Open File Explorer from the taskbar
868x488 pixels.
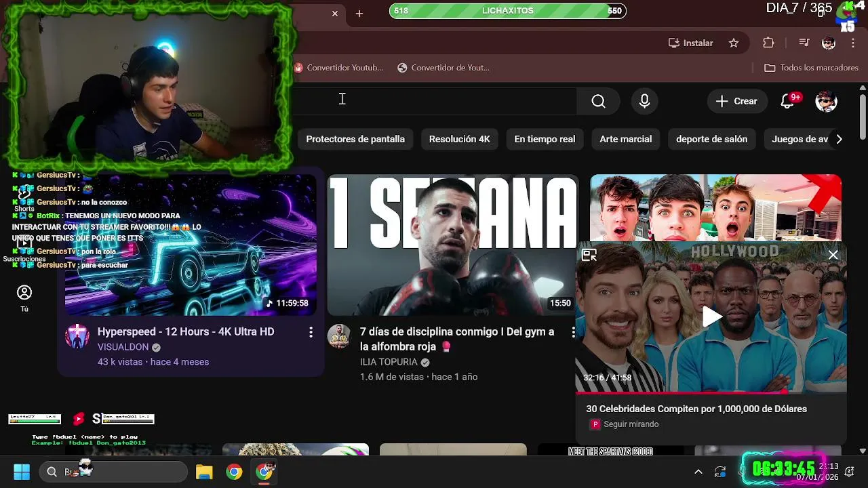coord(204,472)
